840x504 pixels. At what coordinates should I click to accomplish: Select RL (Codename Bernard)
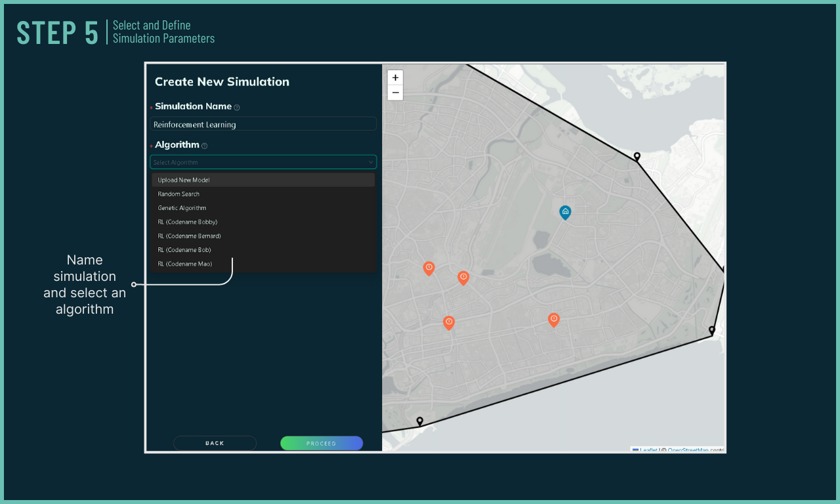click(x=263, y=236)
